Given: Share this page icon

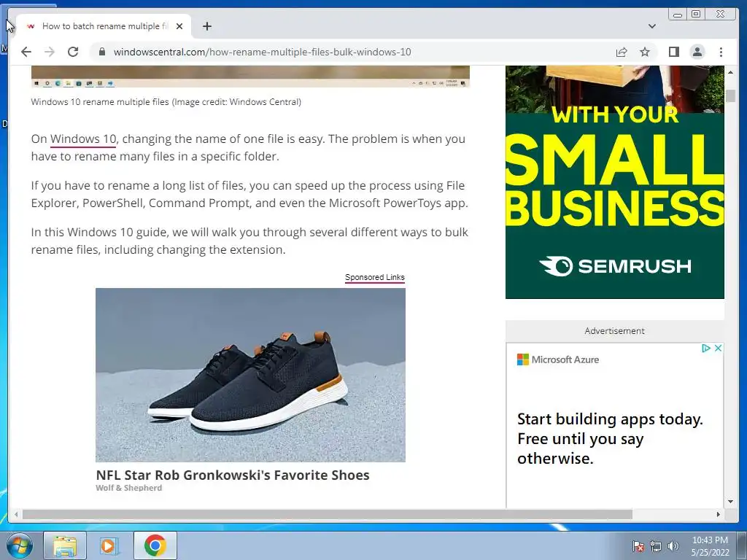Looking at the screenshot, I should click(622, 52).
